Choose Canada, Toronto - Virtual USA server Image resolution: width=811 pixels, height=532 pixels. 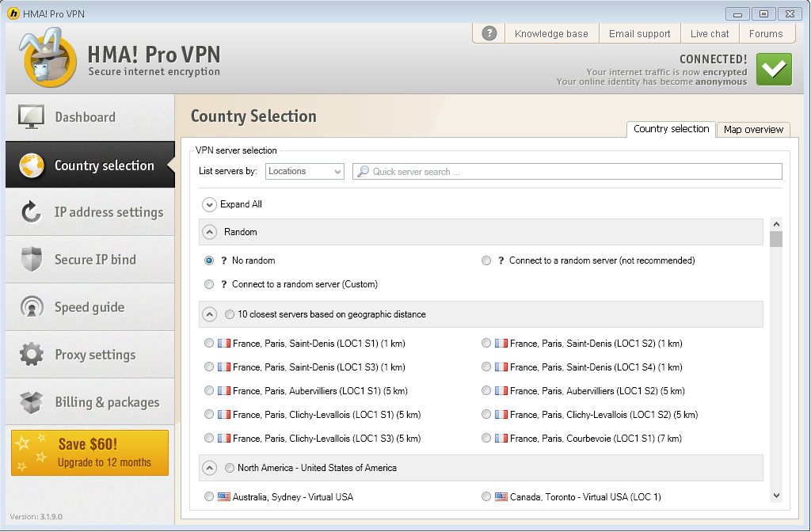tap(486, 497)
